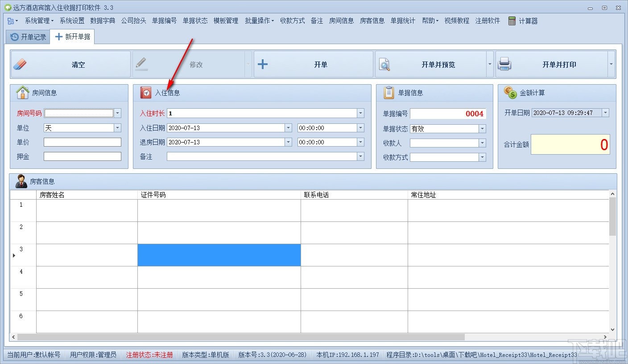The image size is (628, 364).
Task: Click the eraser icon on the 清空 button
Action: coord(20,65)
